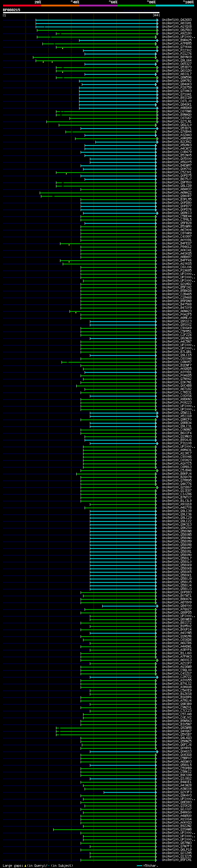Select hit label UniRef100_Q4VQ67

[x=177, y=731]
